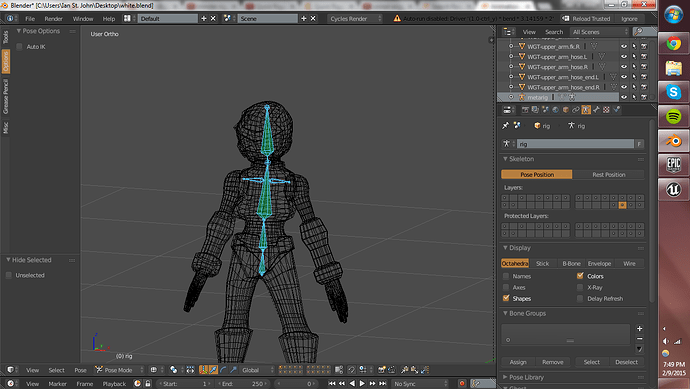Image resolution: width=690 pixels, height=389 pixels.
Task: Enable the Auto IK checkbox
Action: (19, 47)
